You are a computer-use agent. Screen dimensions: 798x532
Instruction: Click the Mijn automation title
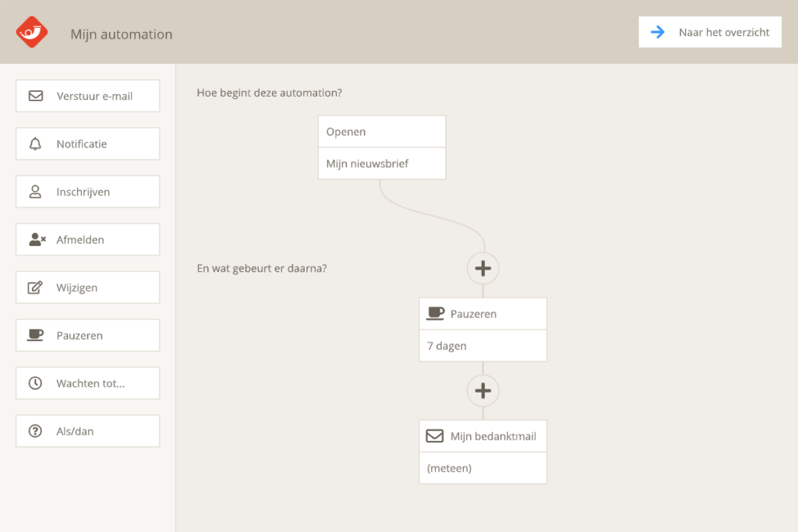click(x=122, y=34)
